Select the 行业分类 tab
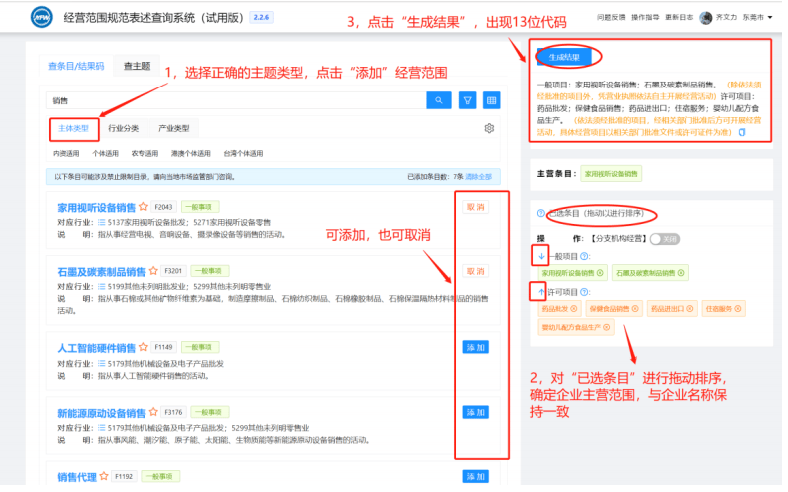Screen dimensions: 788x492 click(x=124, y=129)
